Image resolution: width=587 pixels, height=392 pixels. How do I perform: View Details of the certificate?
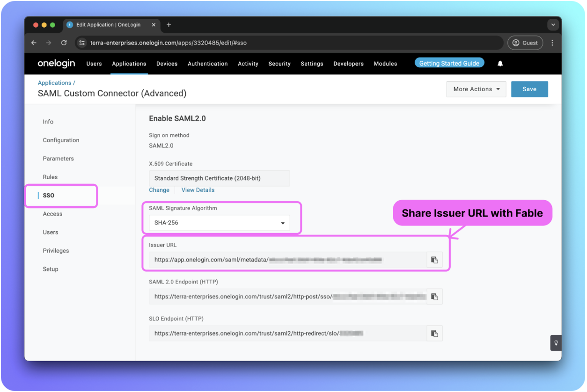198,190
